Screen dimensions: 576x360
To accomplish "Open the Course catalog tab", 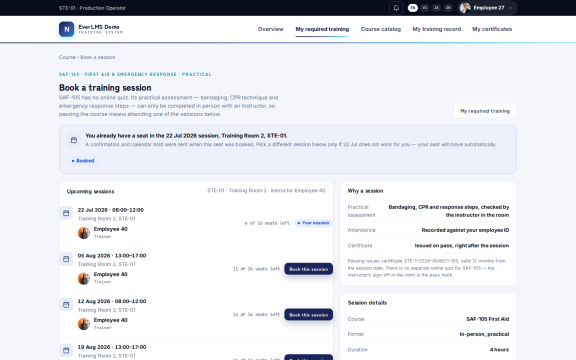I will 381,29.
